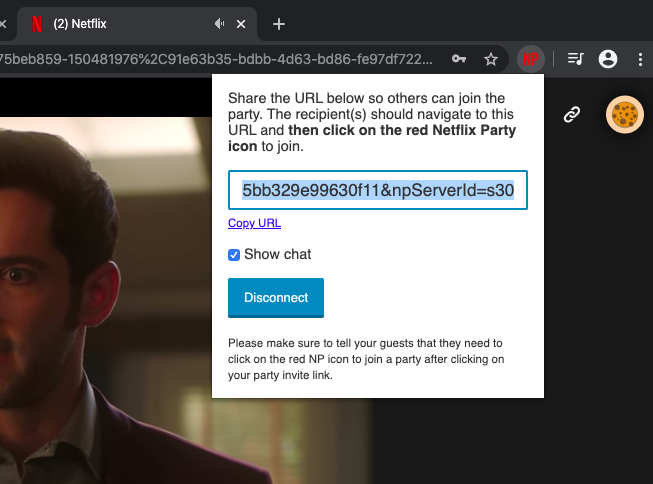653x484 pixels.
Task: Close the Netflix tab
Action: click(x=241, y=24)
